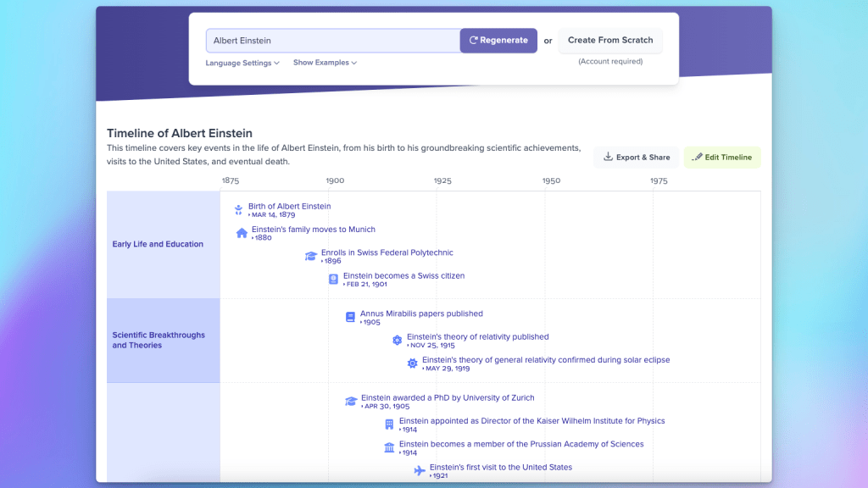Image resolution: width=868 pixels, height=488 pixels.
Task: Click the sun icon beside solar eclipse event
Action: (412, 363)
